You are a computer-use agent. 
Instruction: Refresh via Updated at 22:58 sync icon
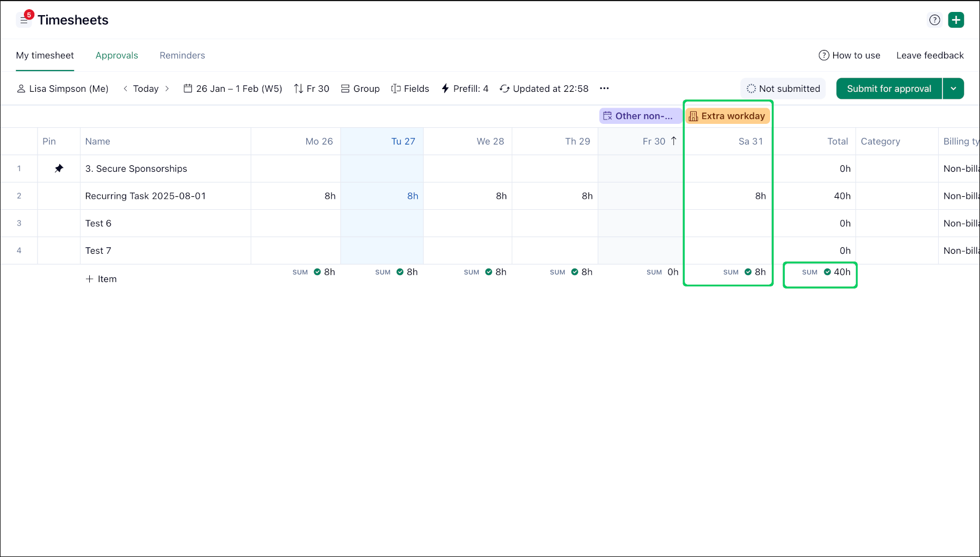tap(505, 89)
